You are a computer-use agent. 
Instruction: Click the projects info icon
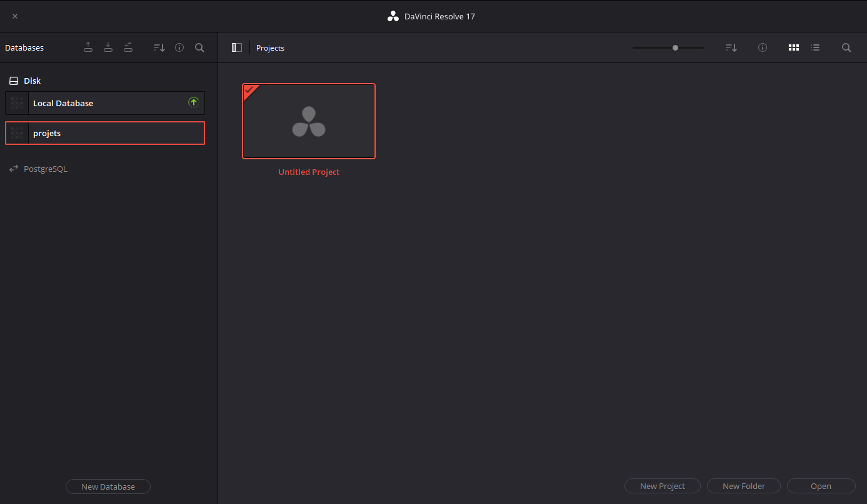click(763, 47)
